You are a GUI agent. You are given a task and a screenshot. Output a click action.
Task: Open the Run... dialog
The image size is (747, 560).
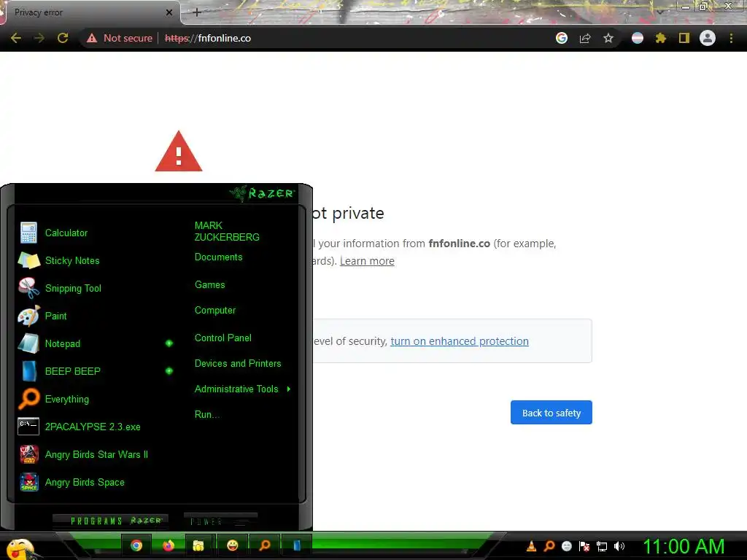pos(207,415)
